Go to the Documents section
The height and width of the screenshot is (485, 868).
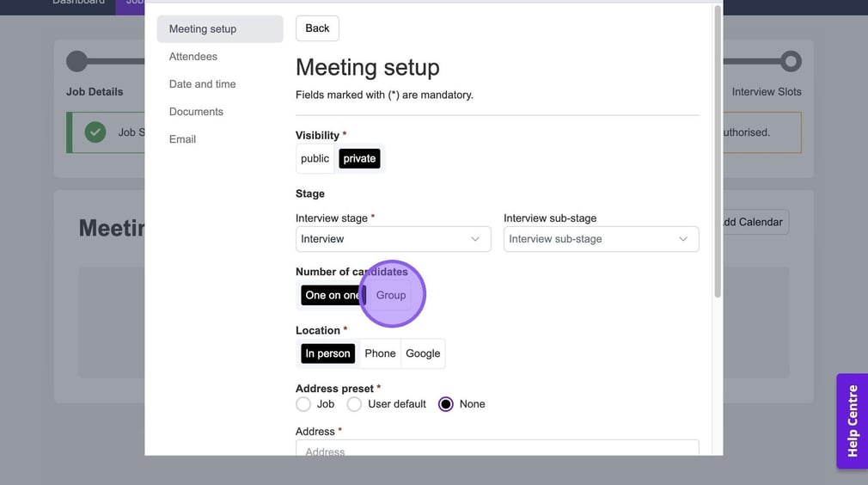point(196,112)
